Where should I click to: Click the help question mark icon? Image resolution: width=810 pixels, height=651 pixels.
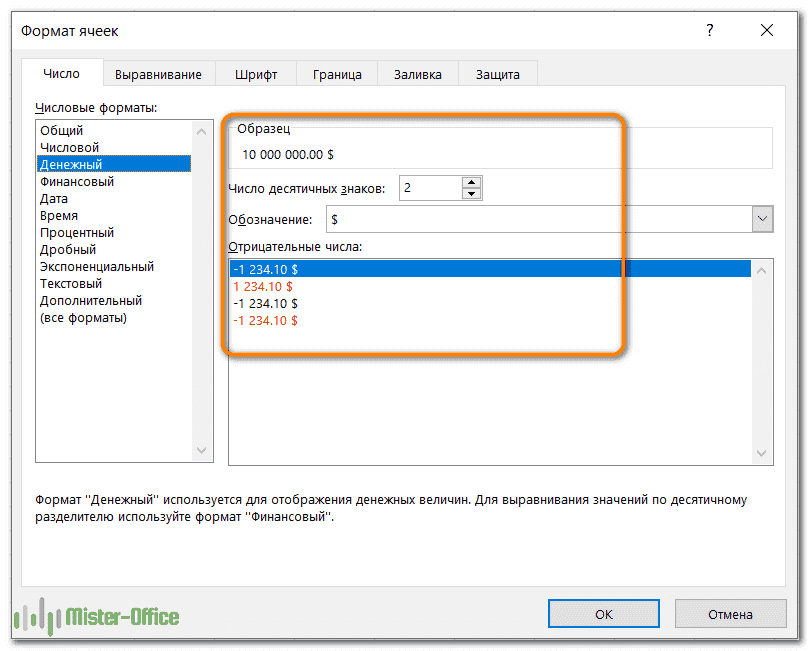click(710, 31)
